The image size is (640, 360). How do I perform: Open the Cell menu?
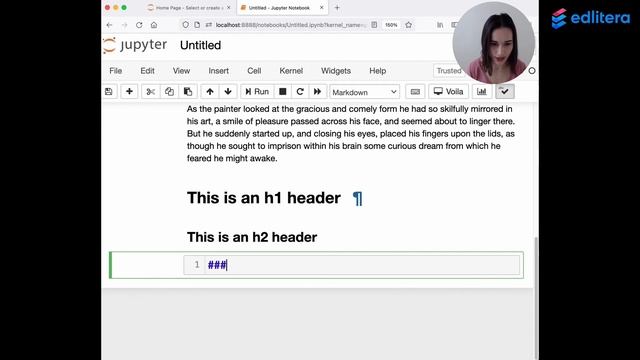254,71
